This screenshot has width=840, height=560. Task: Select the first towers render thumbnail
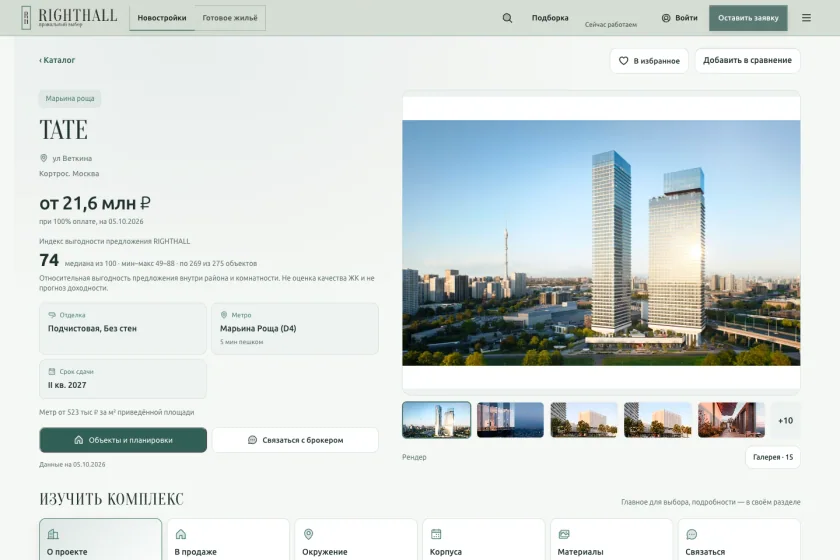[x=437, y=420]
